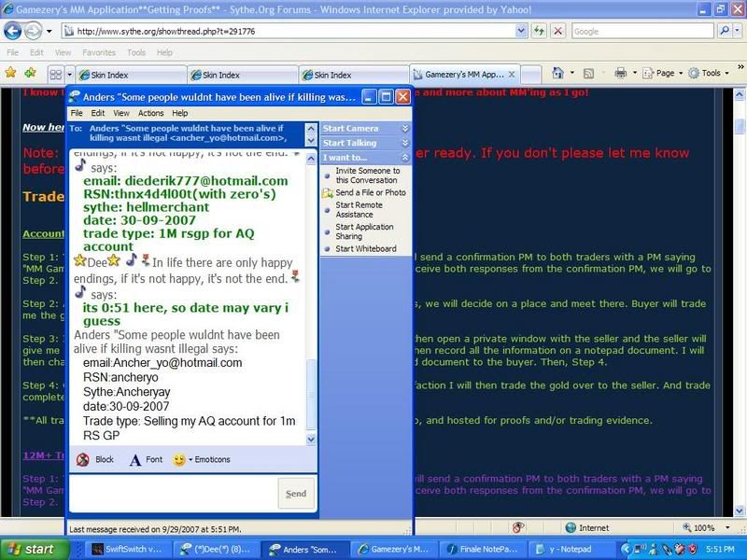
Task: Open the Quick Tabs grid icon
Action: coord(56,75)
